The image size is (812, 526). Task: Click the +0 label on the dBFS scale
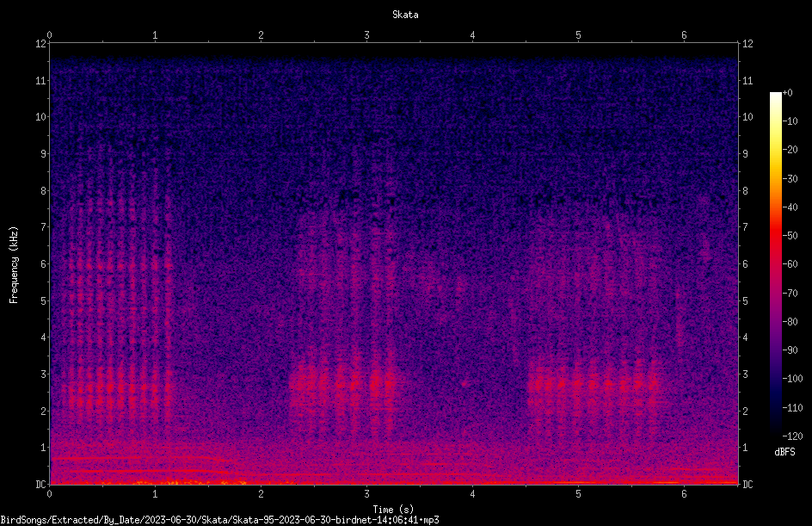(787, 93)
